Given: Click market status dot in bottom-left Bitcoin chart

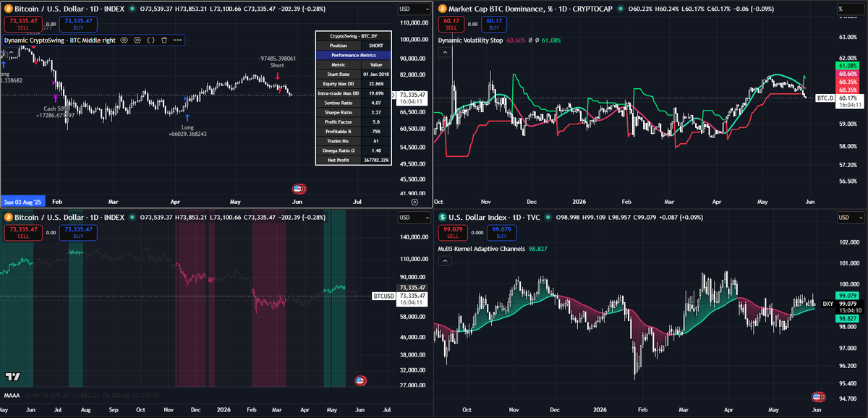Looking at the screenshot, I should click(133, 217).
